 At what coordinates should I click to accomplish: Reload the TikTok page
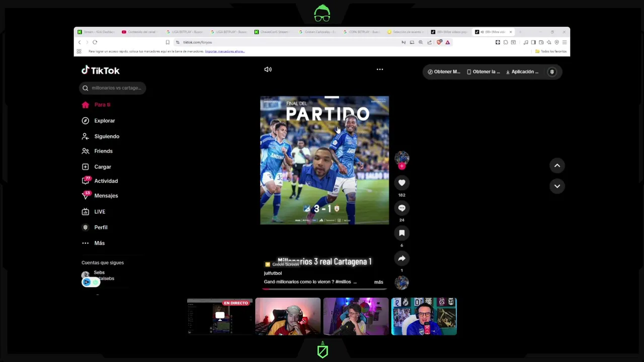(x=95, y=42)
